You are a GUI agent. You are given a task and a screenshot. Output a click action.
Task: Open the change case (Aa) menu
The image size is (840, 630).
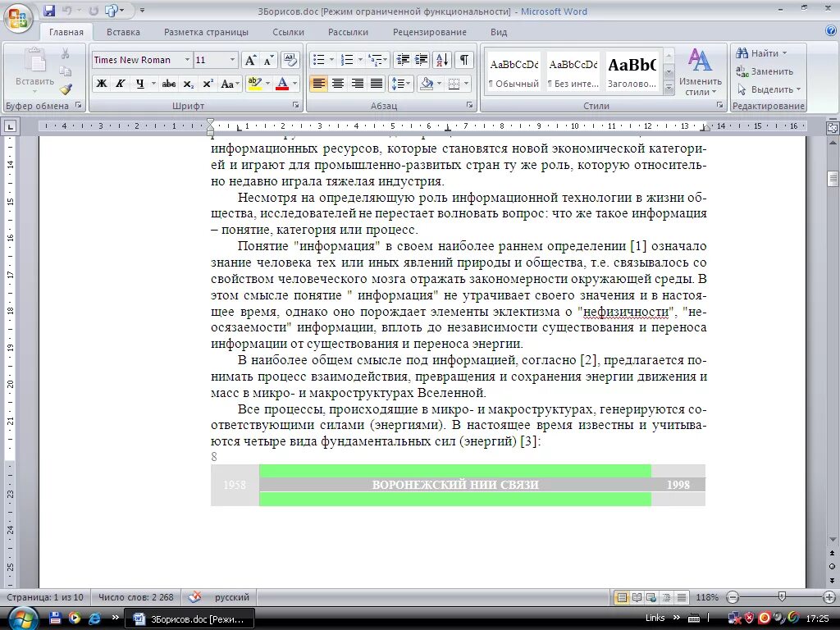tap(229, 84)
